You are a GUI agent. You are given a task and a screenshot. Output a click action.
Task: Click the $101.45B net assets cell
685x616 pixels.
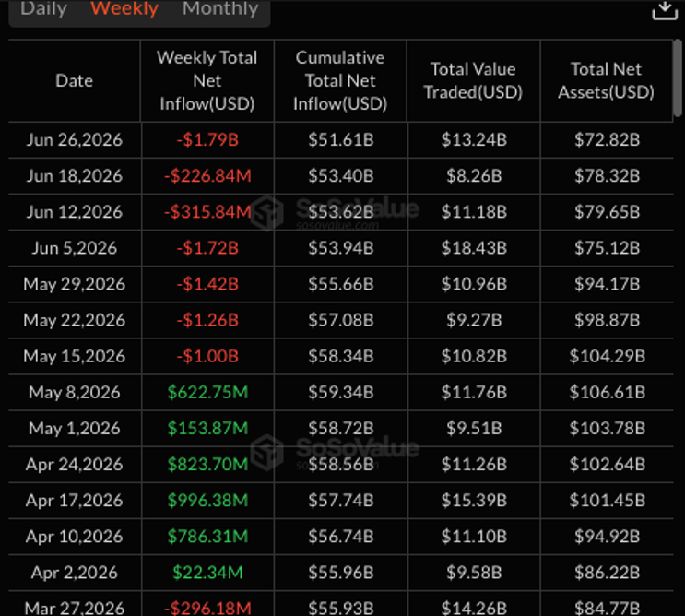(x=608, y=500)
